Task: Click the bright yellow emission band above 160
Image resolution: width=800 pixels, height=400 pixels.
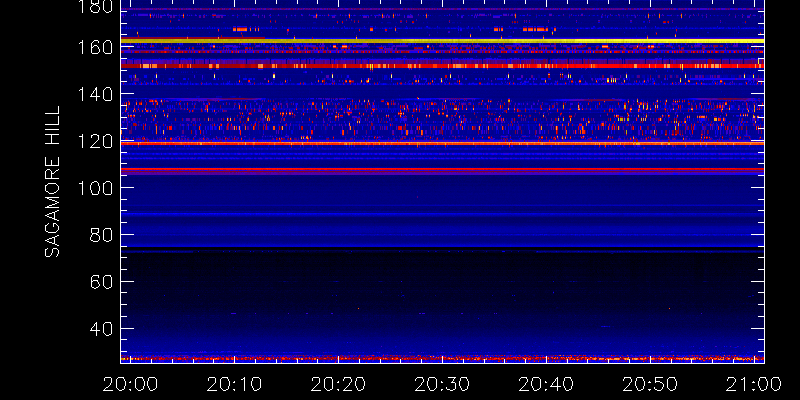Action: [442, 40]
